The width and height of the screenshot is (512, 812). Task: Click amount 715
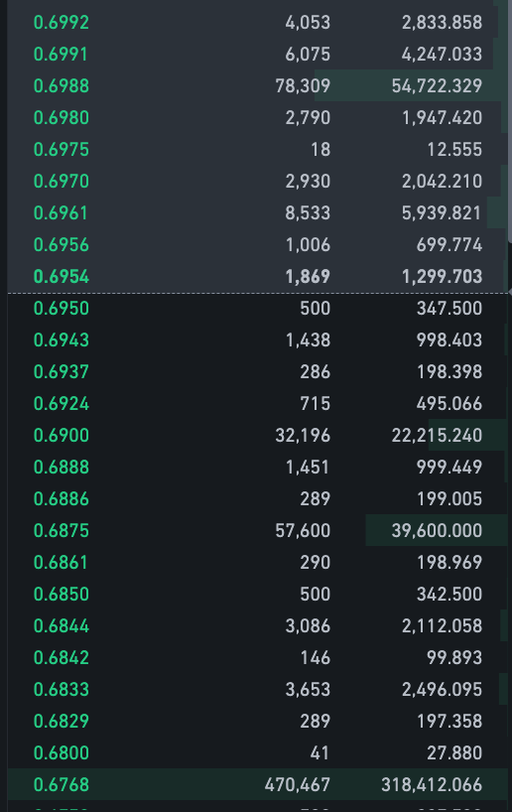(315, 403)
